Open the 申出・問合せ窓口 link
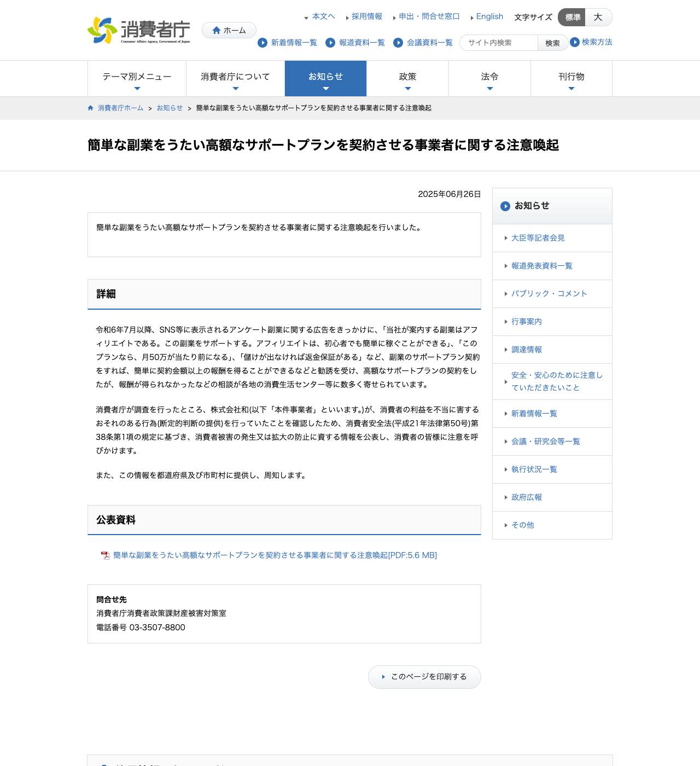 coord(429,16)
